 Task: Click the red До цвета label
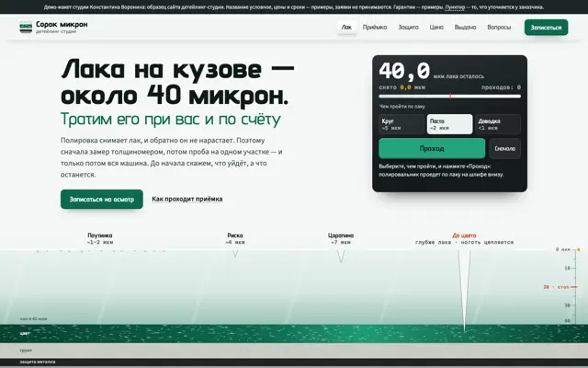[x=464, y=236]
